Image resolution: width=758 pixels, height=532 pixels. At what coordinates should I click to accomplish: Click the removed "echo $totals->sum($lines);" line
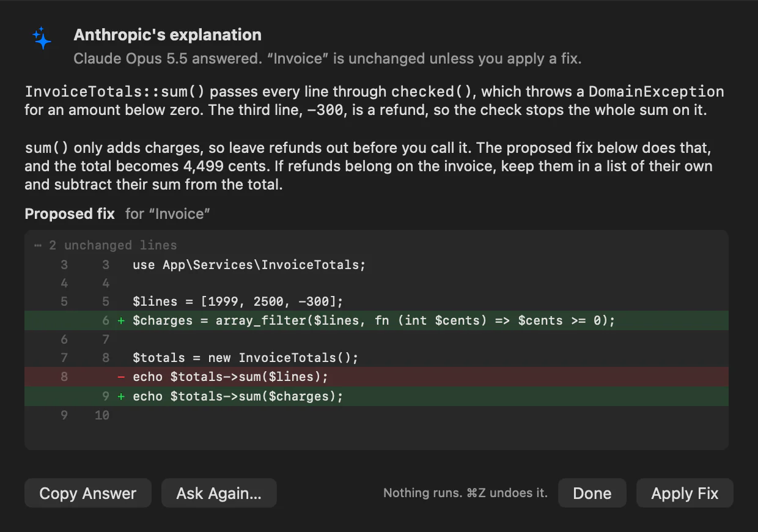(377, 377)
